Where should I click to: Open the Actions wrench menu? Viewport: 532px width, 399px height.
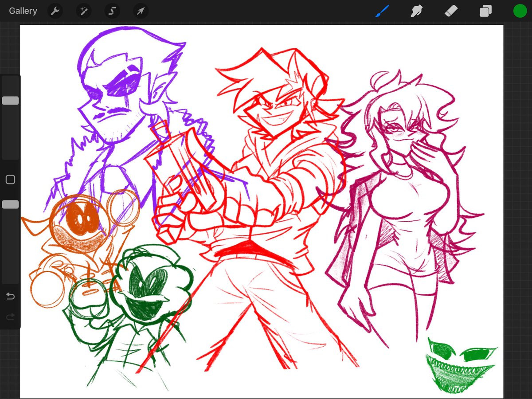tap(55, 11)
